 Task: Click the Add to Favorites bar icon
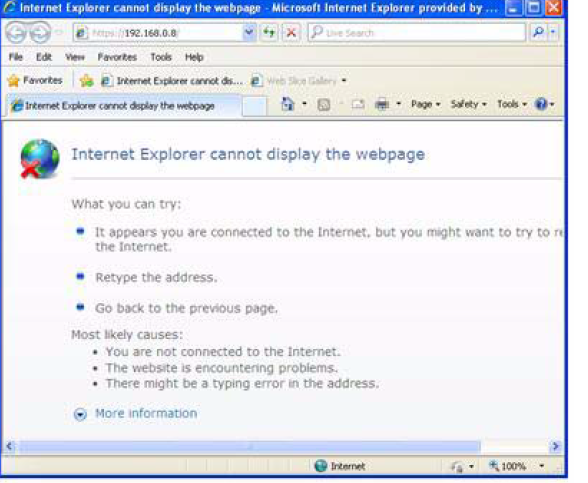point(87,81)
